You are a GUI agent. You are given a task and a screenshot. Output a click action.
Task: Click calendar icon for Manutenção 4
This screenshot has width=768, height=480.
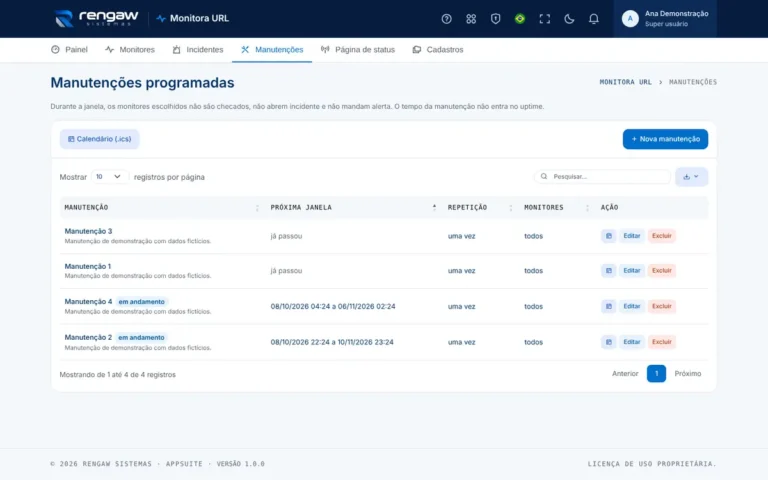coord(608,306)
